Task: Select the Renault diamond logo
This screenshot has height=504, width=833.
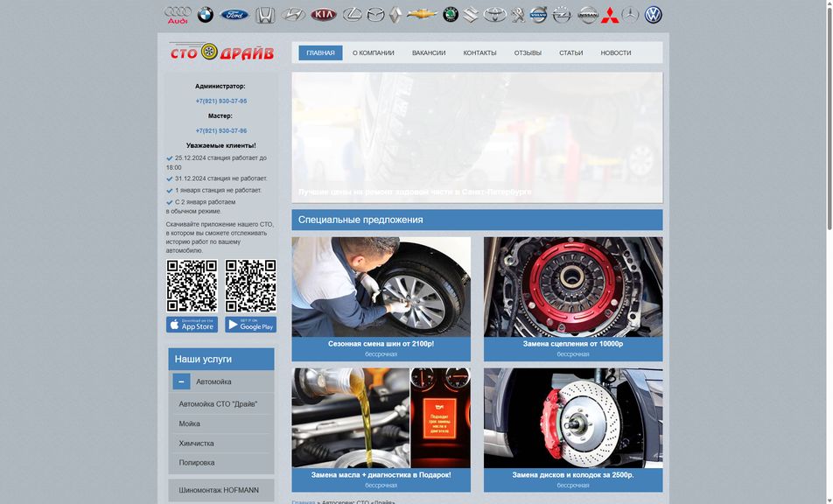Action: (395, 15)
